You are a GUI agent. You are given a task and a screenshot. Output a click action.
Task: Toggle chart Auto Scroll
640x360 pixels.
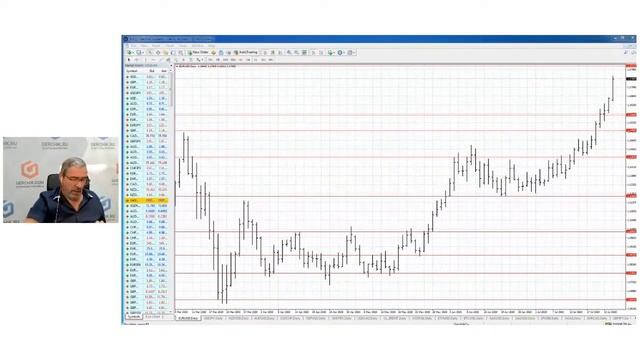tap(313, 52)
